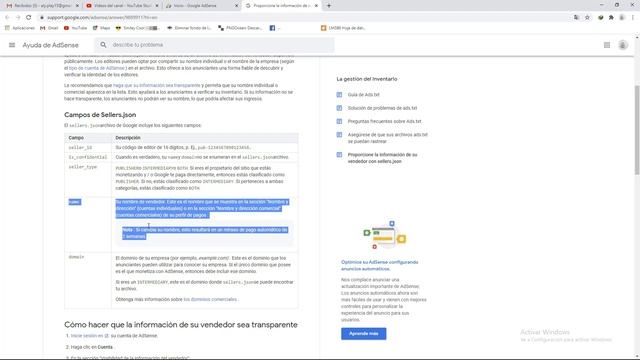Open Preguntas frecuentes sobre Ads.txt article

384,121
